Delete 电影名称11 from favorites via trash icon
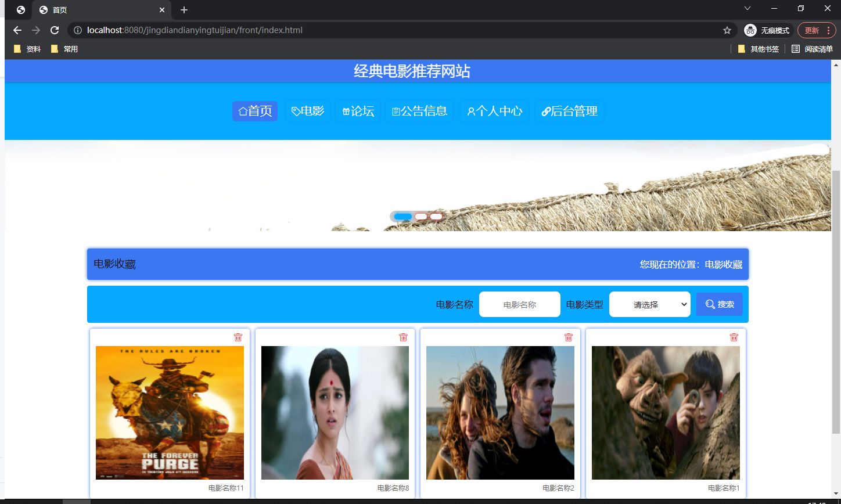Screen dimensions: 841x504 pos(238,337)
